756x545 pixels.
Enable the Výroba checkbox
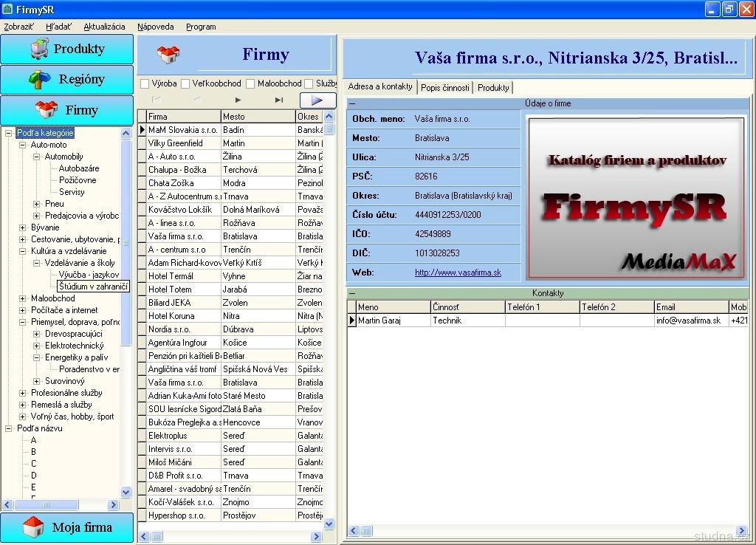click(145, 84)
